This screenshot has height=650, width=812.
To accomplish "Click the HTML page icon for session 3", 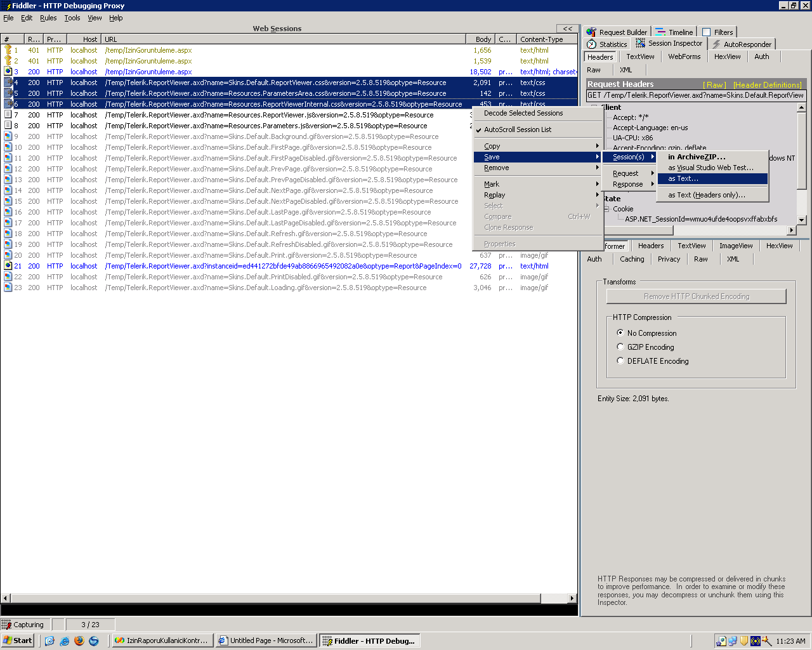I will point(8,72).
